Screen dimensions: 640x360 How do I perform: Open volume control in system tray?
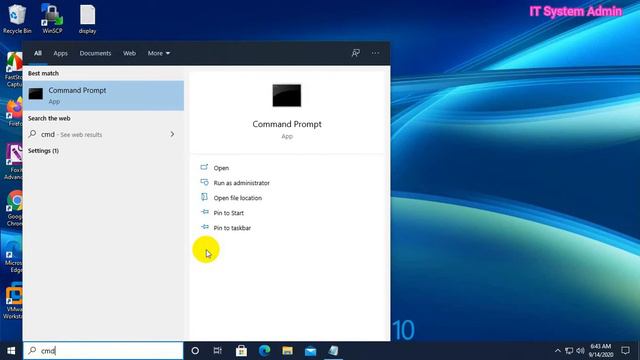580,351
